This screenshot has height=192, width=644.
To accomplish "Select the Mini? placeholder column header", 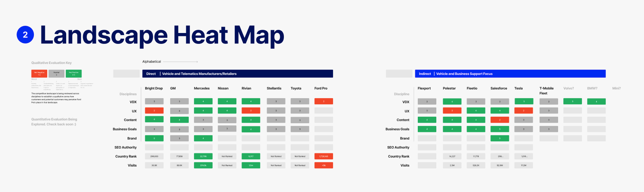I will pyautogui.click(x=617, y=88).
